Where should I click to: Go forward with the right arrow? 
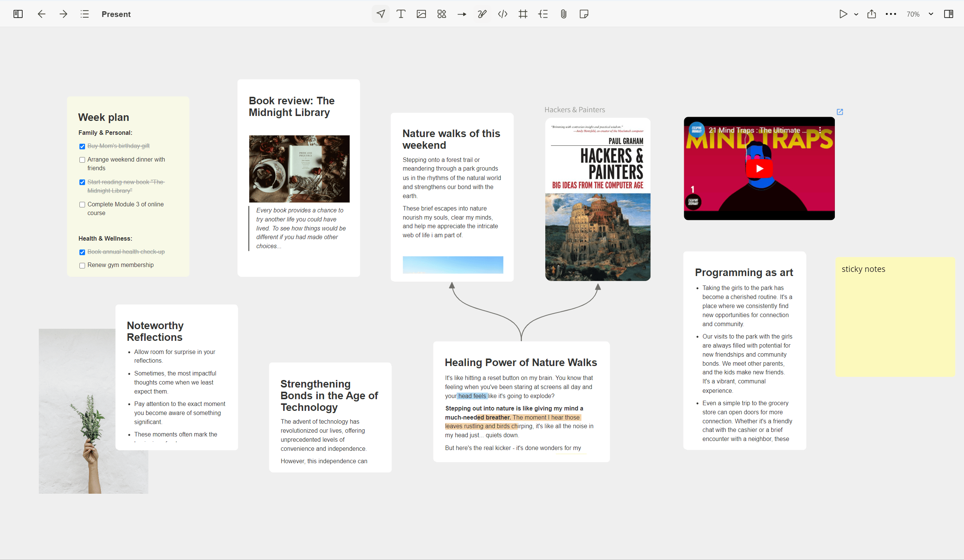[x=64, y=14]
